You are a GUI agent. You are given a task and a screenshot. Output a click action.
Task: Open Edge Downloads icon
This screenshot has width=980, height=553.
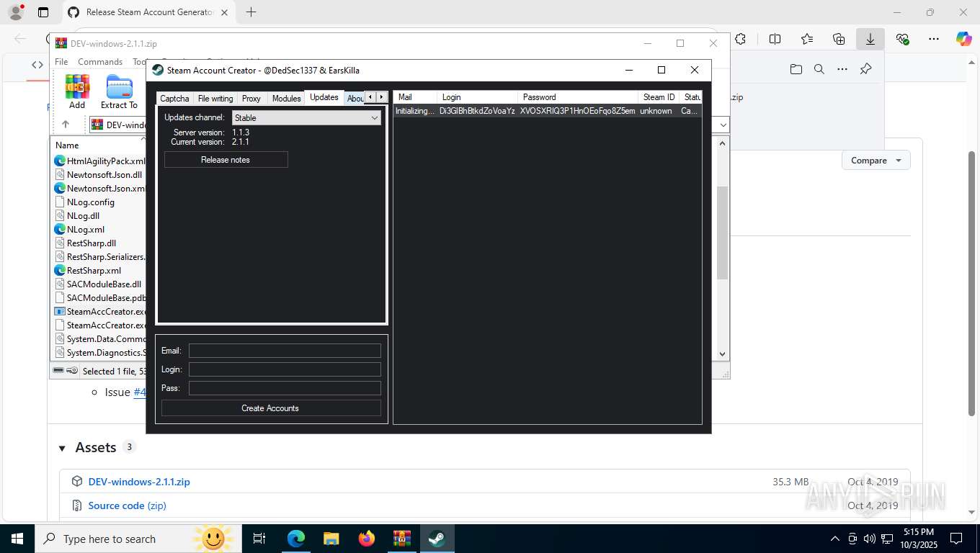coord(870,40)
